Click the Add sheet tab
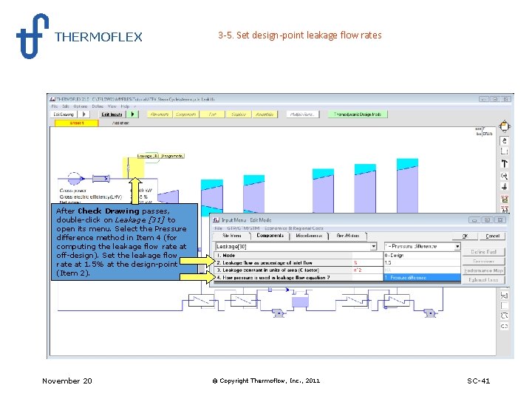 pos(120,123)
